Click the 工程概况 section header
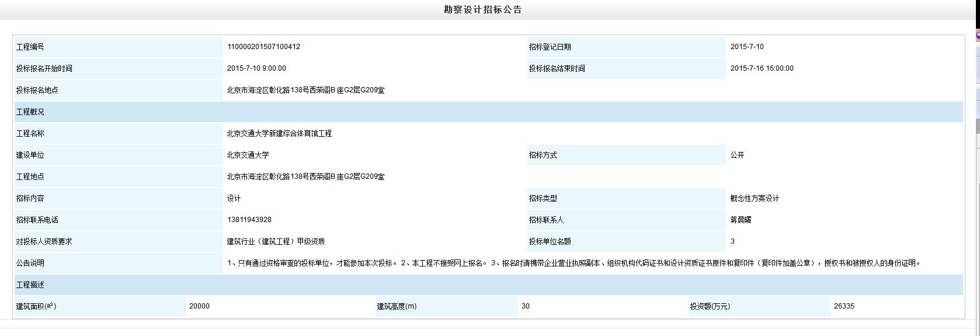The height and width of the screenshot is (336, 980). 30,112
